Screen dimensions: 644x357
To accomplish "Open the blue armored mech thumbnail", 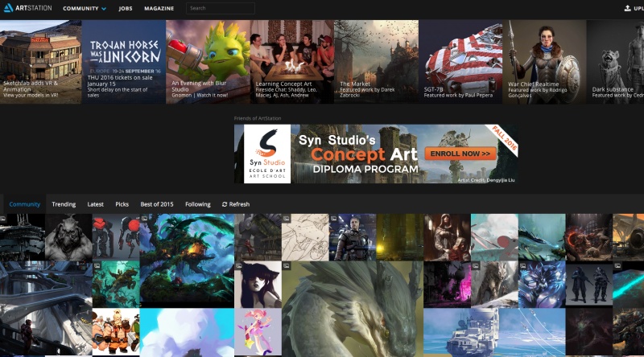I will click(542, 285).
